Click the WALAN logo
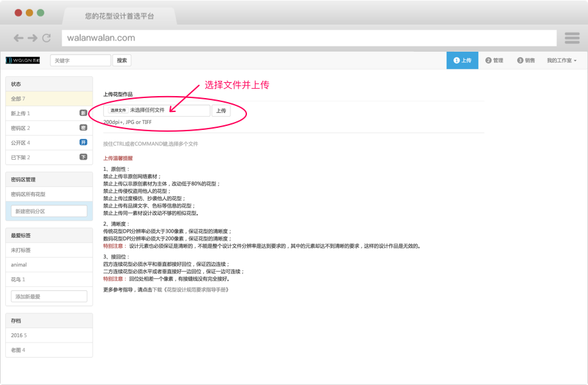 click(23, 60)
